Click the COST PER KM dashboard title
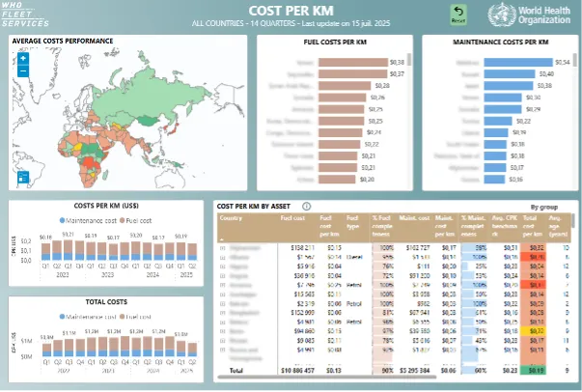The width and height of the screenshot is (582, 392). pyautogui.click(x=291, y=11)
